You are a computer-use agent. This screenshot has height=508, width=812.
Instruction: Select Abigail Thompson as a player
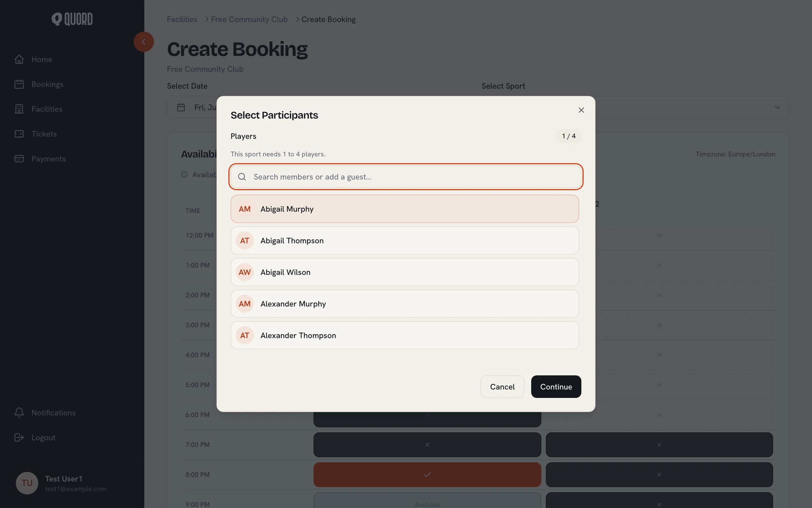pos(405,240)
